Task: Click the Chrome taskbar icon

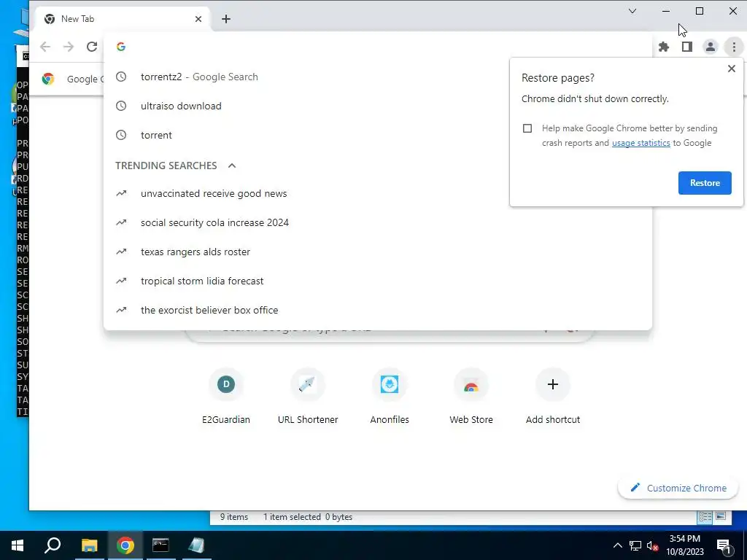Action: pyautogui.click(x=125, y=545)
